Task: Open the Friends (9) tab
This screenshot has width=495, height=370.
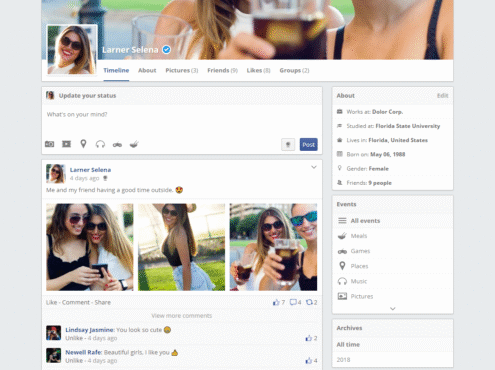Action: [222, 70]
